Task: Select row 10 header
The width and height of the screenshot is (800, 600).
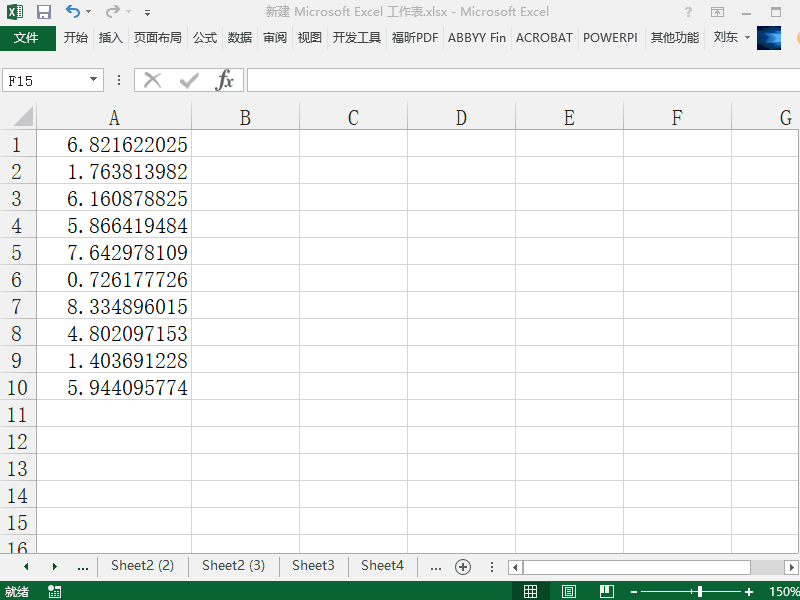Action: [x=17, y=387]
